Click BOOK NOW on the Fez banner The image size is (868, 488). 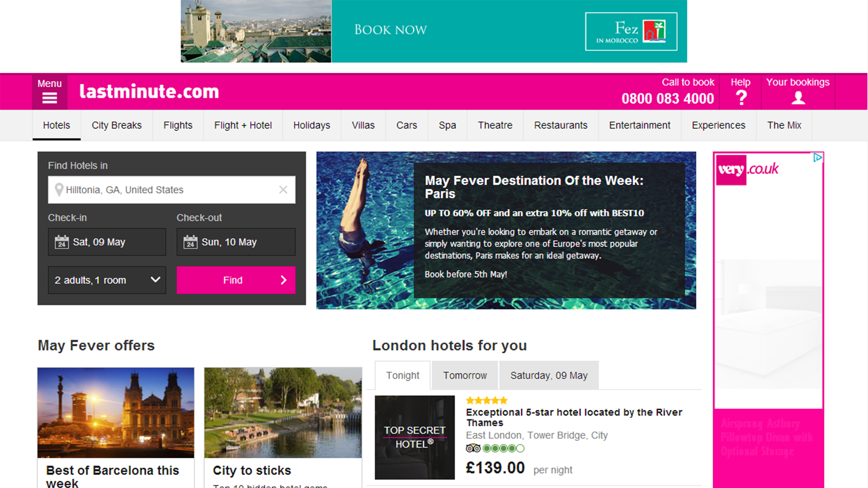point(391,30)
